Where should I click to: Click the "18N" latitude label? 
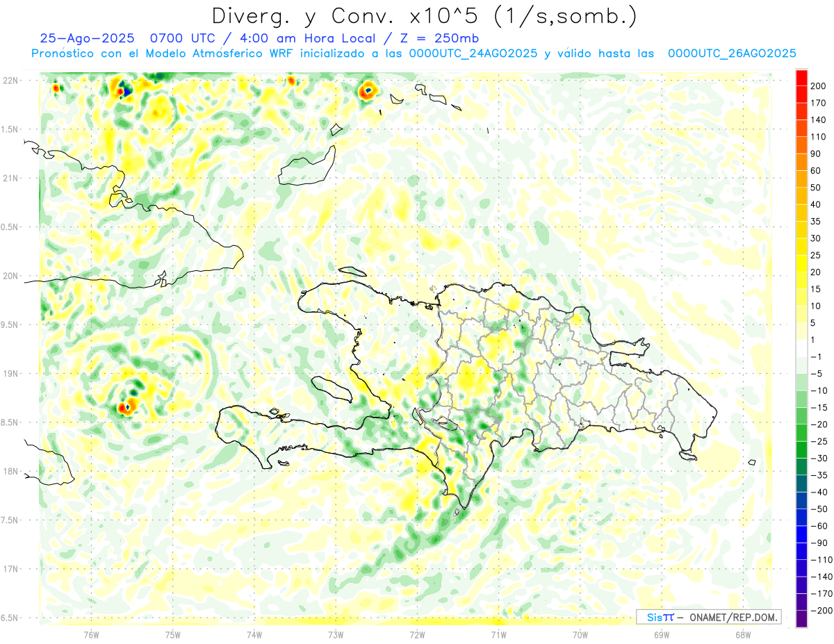click(10, 471)
